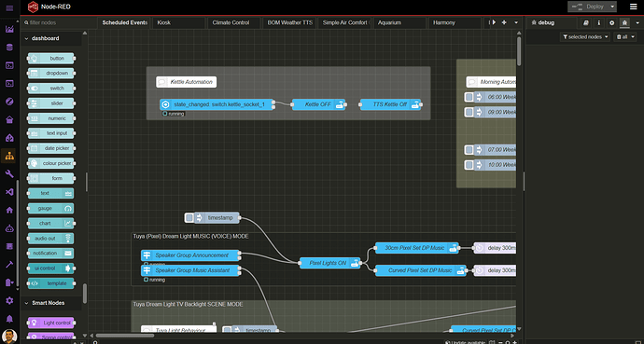Open the selected nodes filter dropdown
644x344 pixels.
[586, 37]
